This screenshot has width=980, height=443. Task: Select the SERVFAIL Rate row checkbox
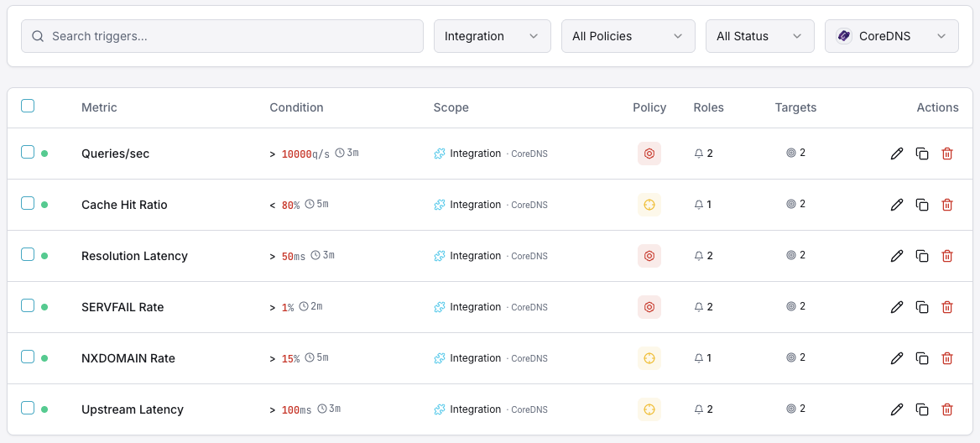tap(28, 305)
